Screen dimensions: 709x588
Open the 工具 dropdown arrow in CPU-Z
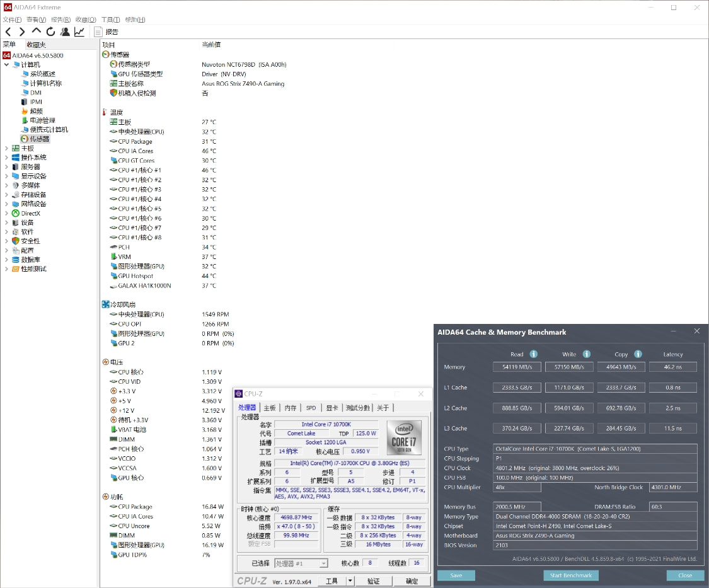[350, 581]
